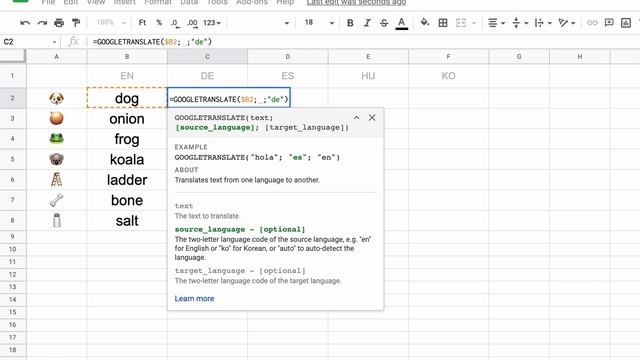Open the Data menu
640x360 pixels.
click(189, 2)
